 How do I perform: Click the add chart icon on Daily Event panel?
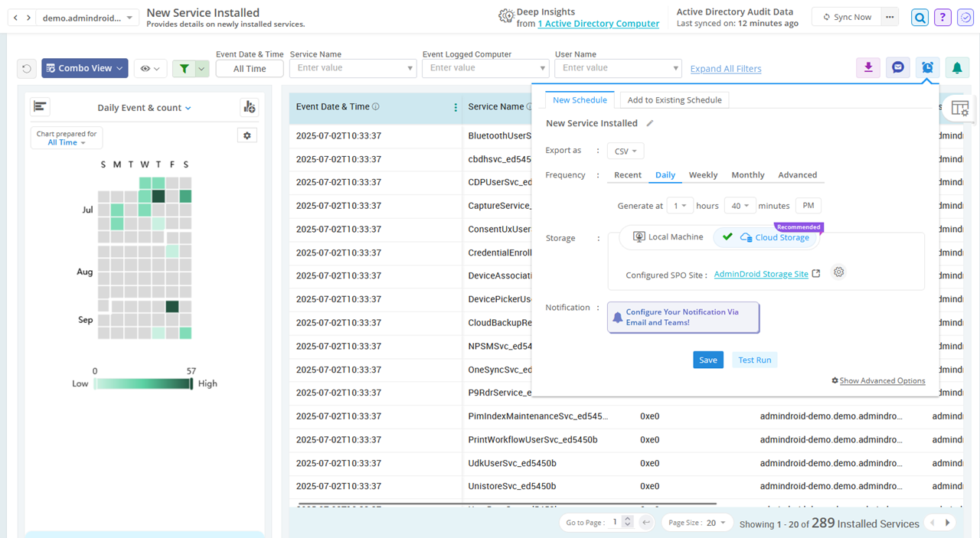[249, 106]
